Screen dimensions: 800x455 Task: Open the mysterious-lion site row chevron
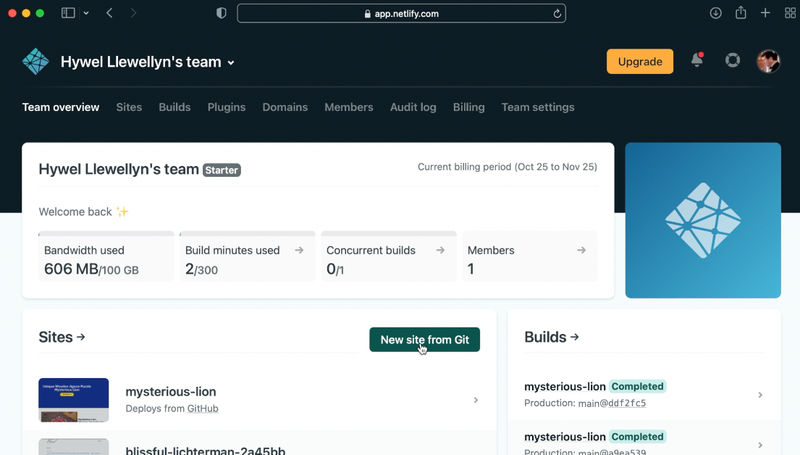[x=476, y=400]
